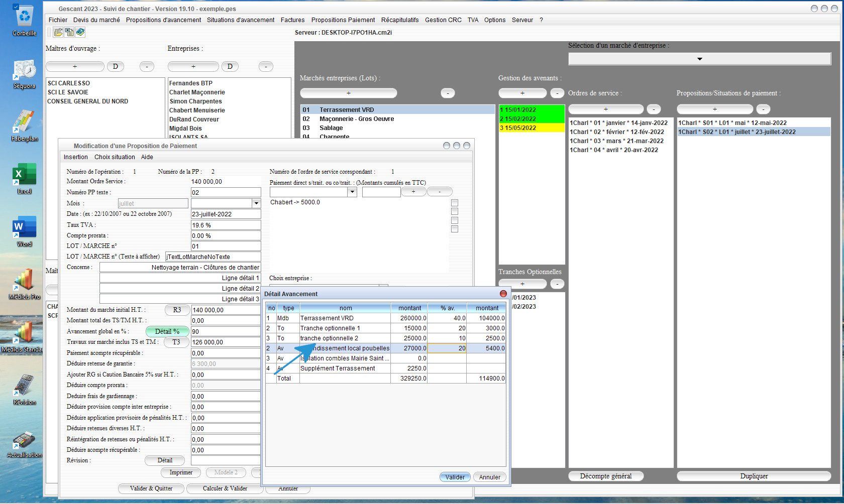Tick the second checkbox in direct payment list
Screen dimensions: 844x504
coord(455,211)
